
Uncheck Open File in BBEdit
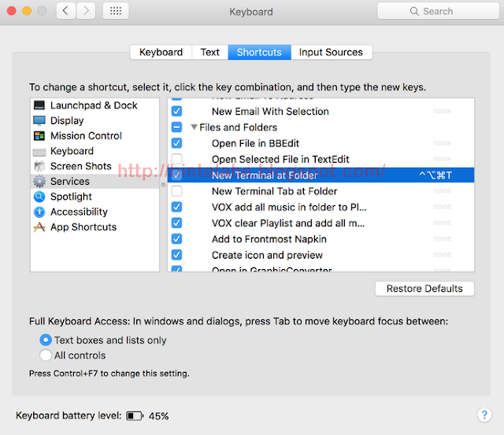pyautogui.click(x=176, y=143)
